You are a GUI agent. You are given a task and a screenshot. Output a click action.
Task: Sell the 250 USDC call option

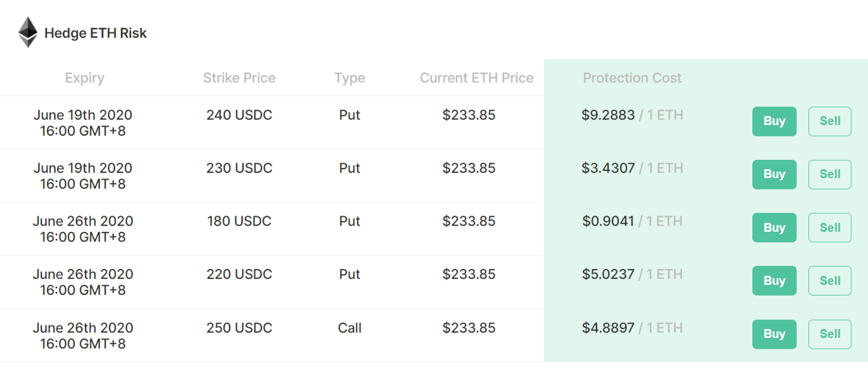830,334
